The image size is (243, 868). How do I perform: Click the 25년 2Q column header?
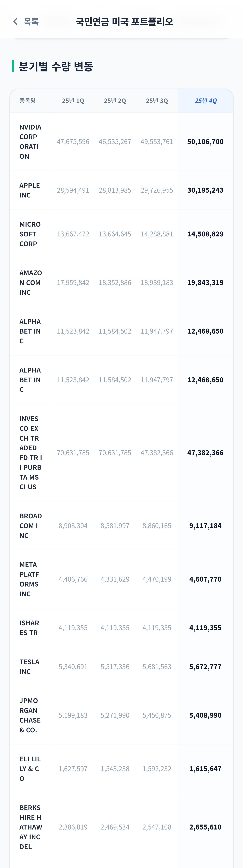point(115,101)
